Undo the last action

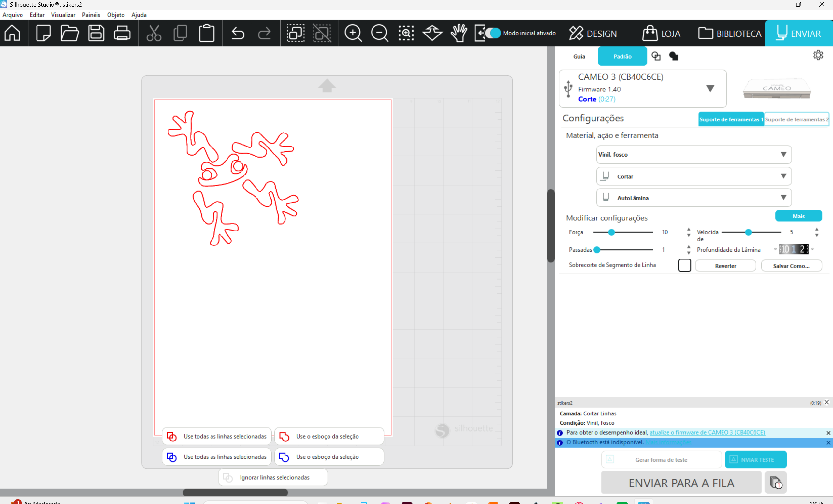click(238, 33)
